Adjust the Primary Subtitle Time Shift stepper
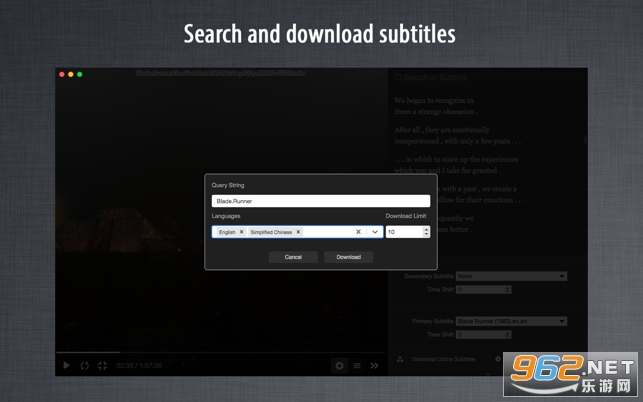 508,334
